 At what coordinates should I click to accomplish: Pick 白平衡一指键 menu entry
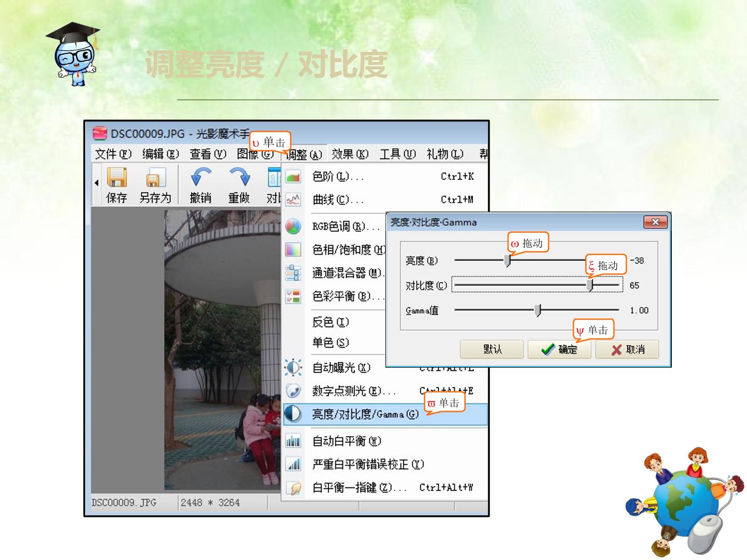coord(384,487)
